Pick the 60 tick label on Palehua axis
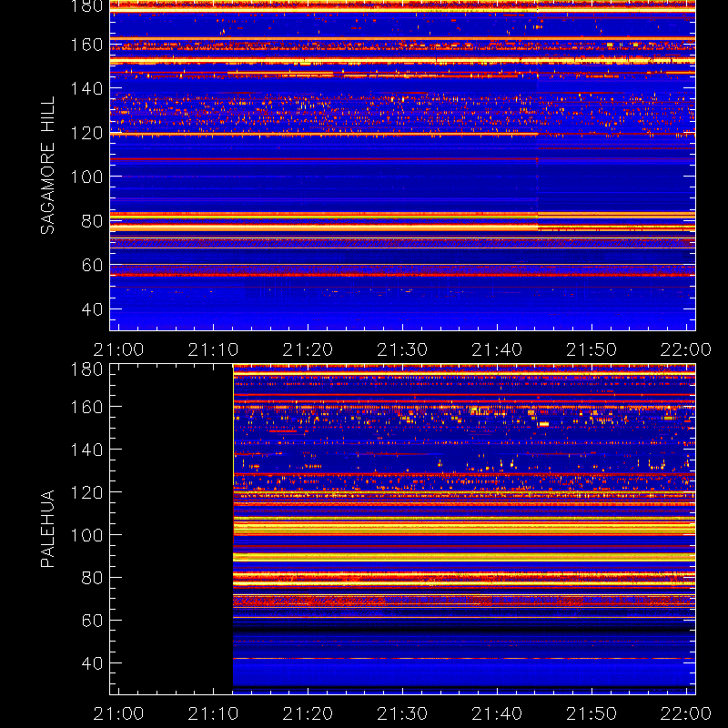This screenshot has height=728, width=728. click(92, 621)
